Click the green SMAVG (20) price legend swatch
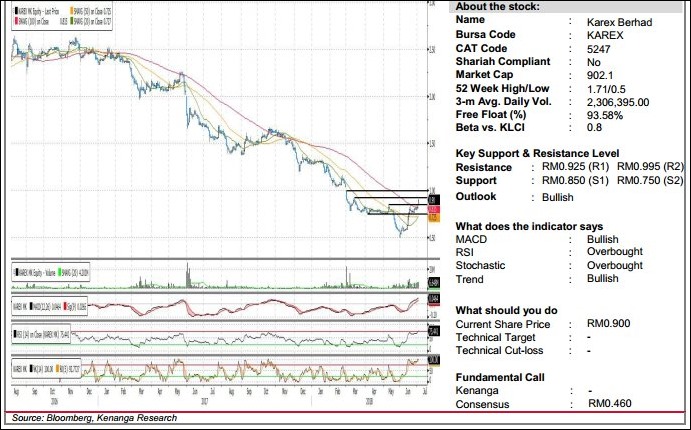Viewport: 691px width, 430px height. 72,21
